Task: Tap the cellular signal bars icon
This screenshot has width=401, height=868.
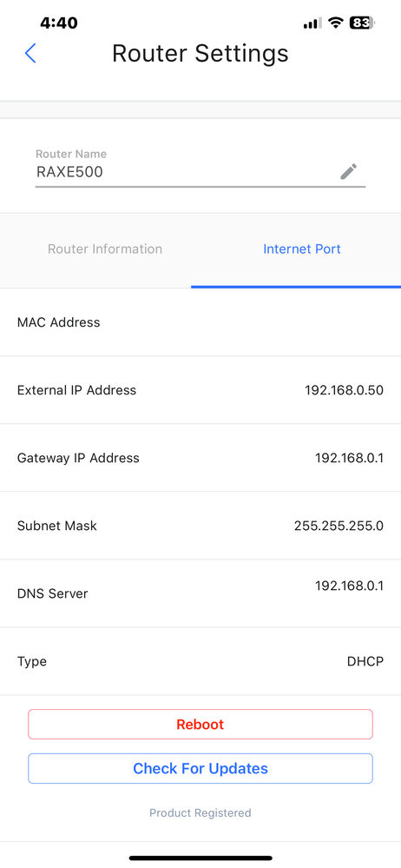Action: tap(312, 23)
